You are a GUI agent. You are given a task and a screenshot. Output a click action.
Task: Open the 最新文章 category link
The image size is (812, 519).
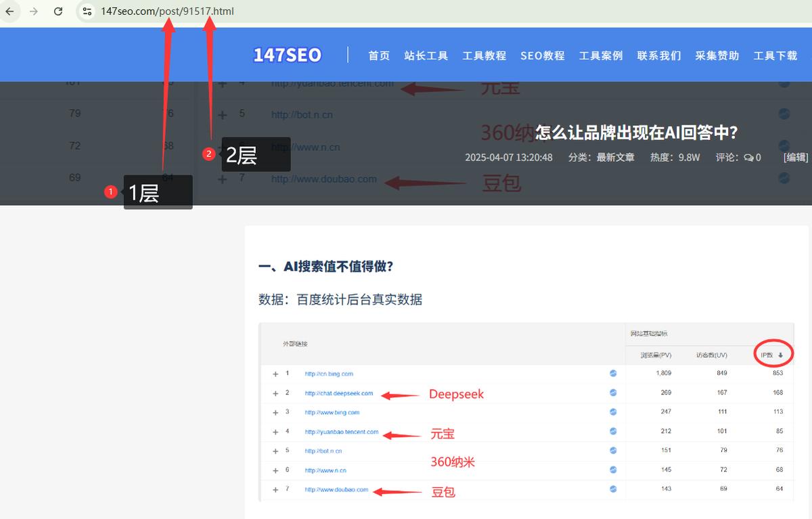point(616,157)
